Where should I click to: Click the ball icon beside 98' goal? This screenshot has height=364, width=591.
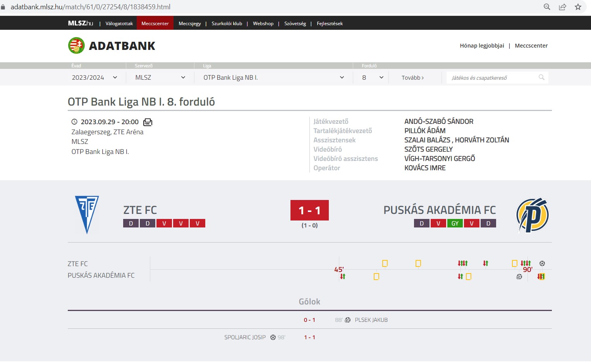click(x=273, y=337)
